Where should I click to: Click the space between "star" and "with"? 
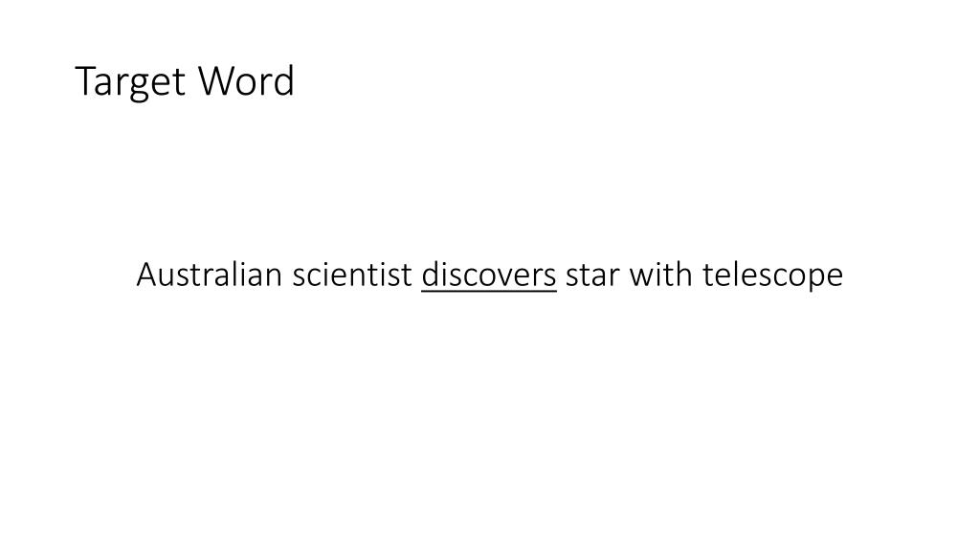(624, 275)
